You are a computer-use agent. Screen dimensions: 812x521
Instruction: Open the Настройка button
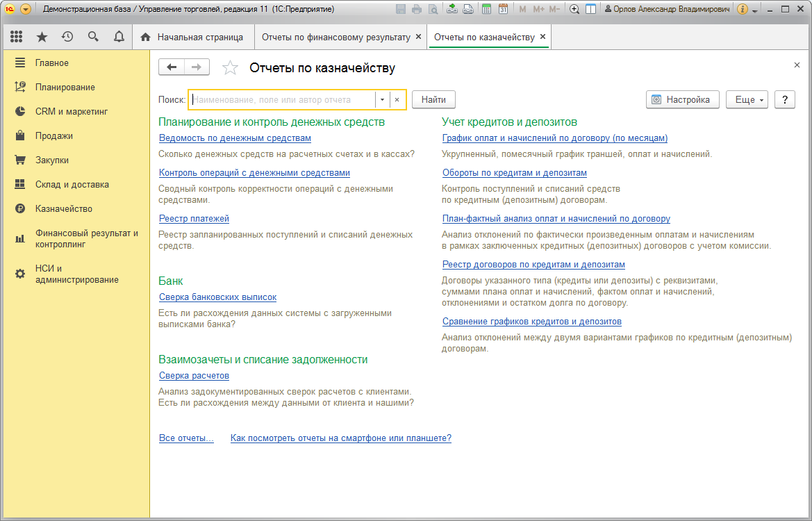[x=683, y=100]
